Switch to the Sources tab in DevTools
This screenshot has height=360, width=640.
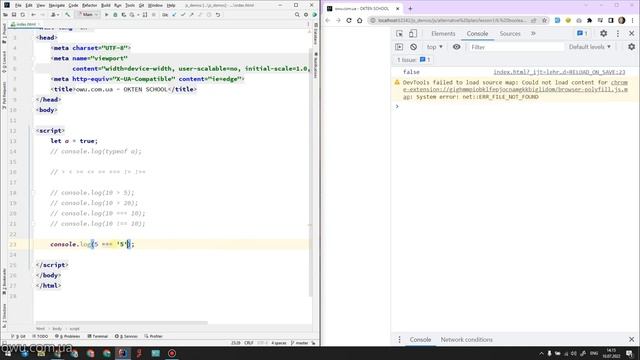(510, 33)
